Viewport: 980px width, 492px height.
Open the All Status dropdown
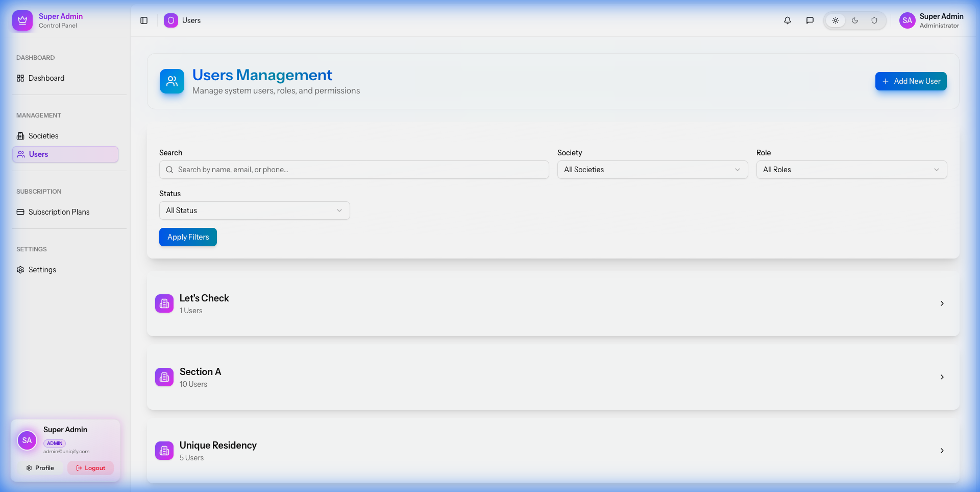pos(255,210)
